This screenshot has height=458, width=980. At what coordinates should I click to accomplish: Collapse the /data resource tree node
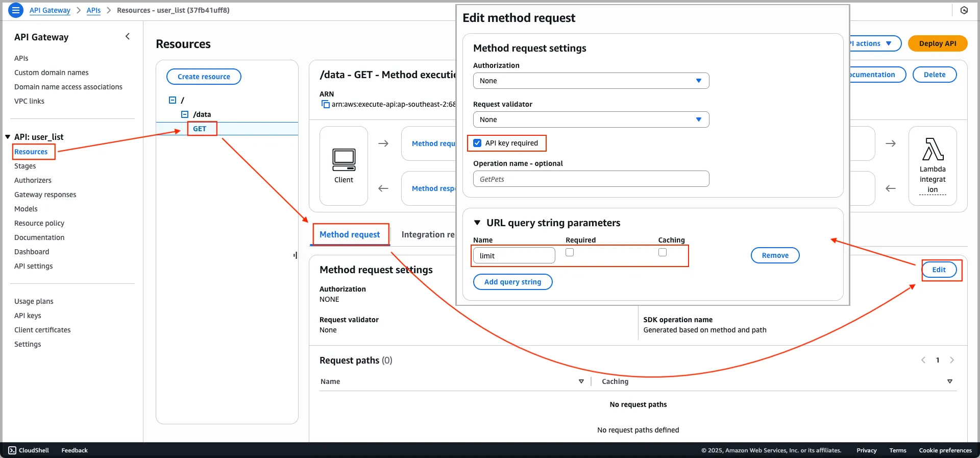tap(185, 114)
